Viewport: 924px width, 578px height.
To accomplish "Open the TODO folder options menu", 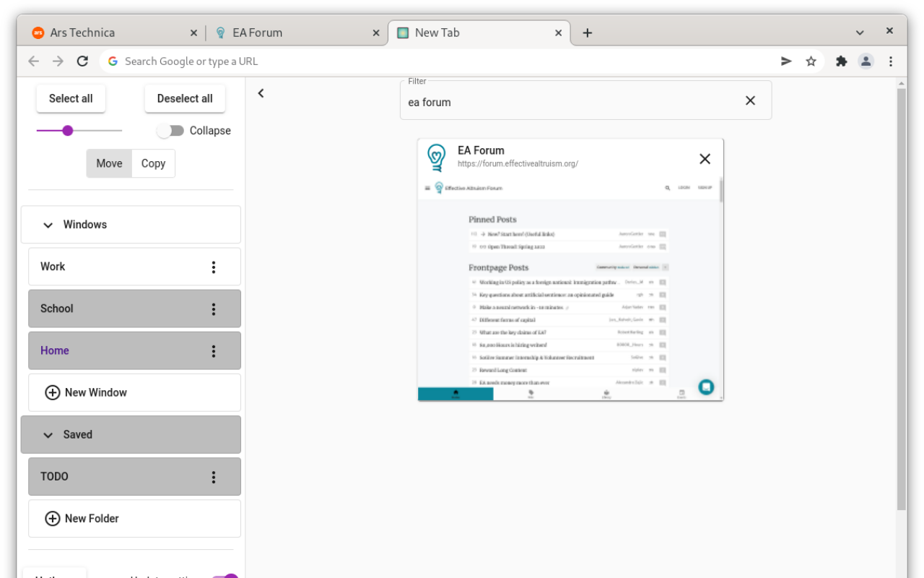I will click(213, 477).
